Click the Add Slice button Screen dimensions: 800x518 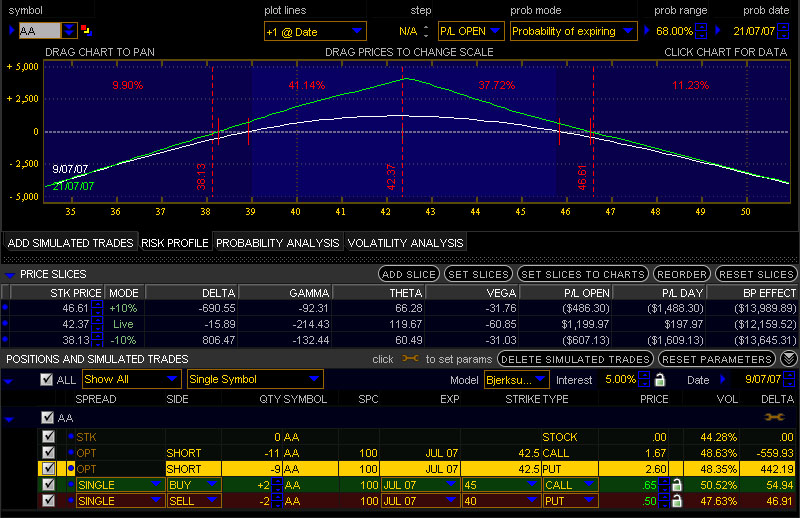coord(408,274)
